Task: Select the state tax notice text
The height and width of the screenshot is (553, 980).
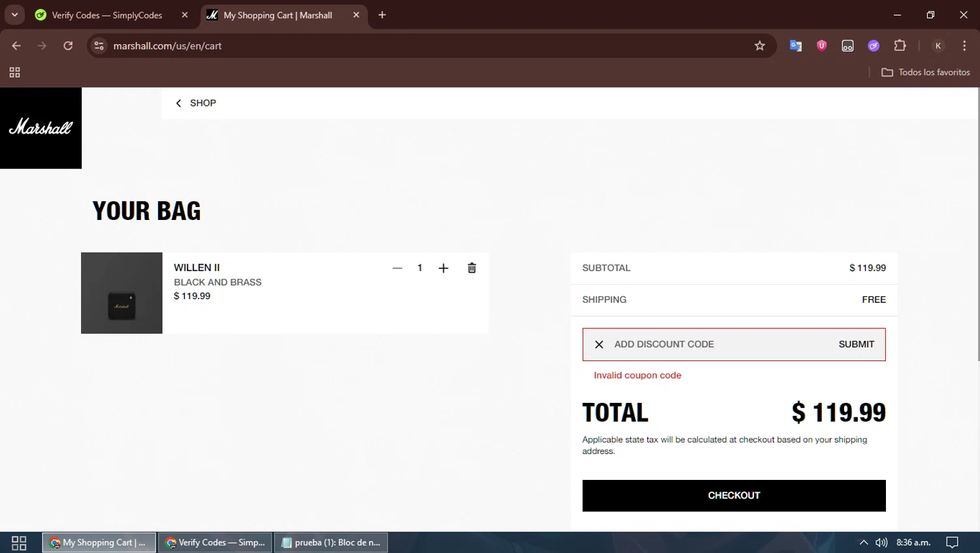Action: click(x=725, y=445)
